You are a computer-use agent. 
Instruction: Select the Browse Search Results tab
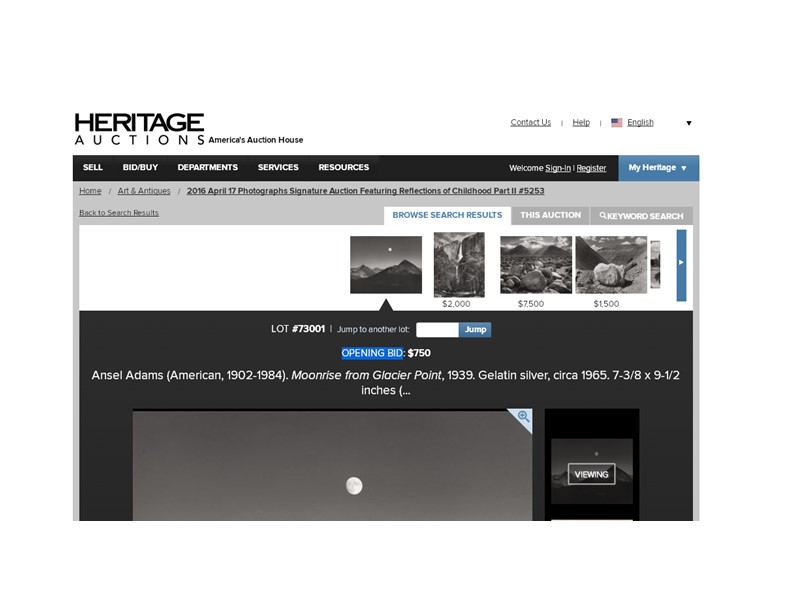point(447,215)
